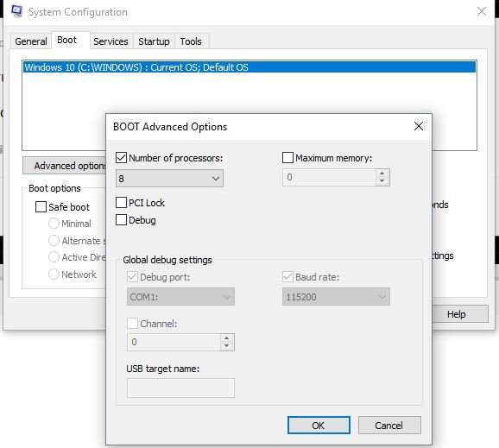Image resolution: width=499 pixels, height=448 pixels.
Task: Enable the Maximum memory checkbox
Action: pos(287,157)
